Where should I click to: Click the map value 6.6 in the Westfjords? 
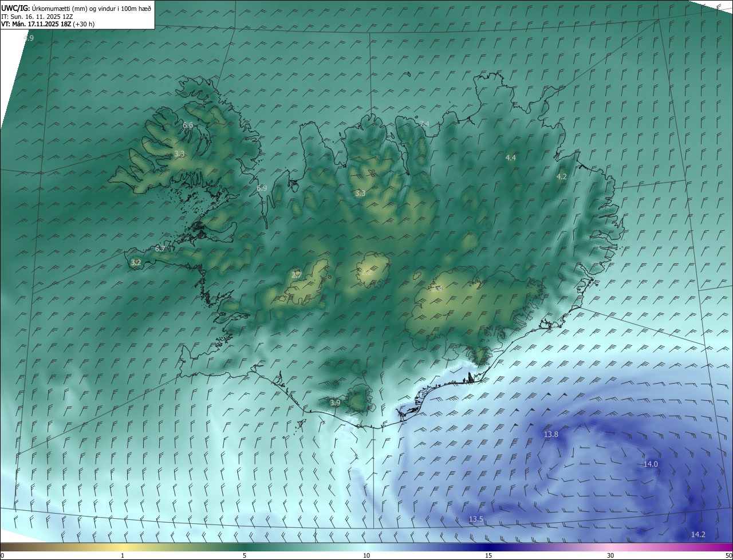click(188, 125)
